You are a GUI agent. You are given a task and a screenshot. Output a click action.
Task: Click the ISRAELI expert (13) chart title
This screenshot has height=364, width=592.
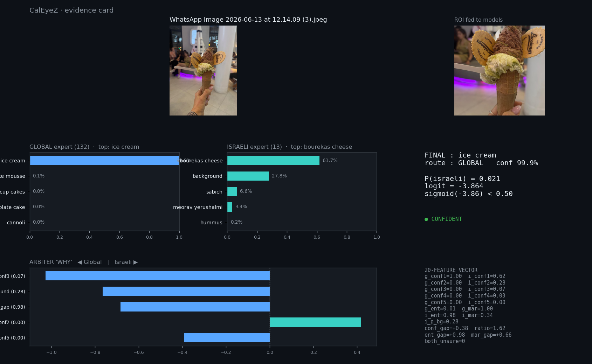(254, 147)
